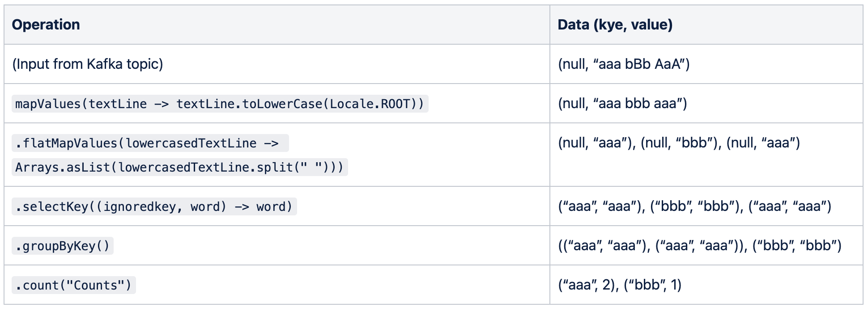Click the Arrays.asList code line
Screen dimensions: 868x311
179,167
